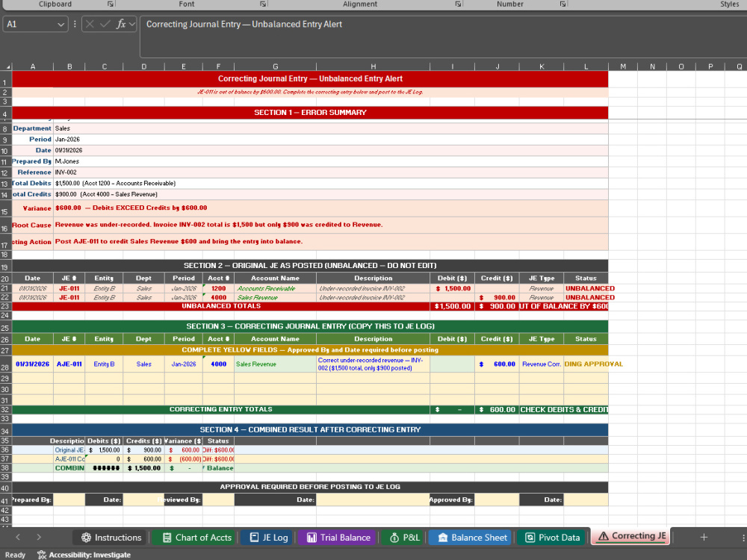
Task: Click the Accounts Receivable account name cell
Action: (275, 288)
